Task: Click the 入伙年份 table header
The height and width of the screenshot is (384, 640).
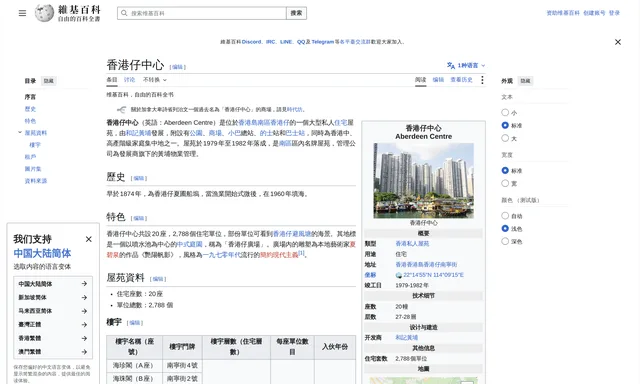Action: [335, 346]
